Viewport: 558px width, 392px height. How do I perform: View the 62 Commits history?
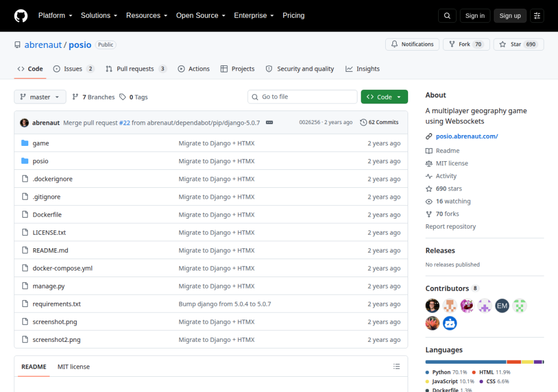379,122
